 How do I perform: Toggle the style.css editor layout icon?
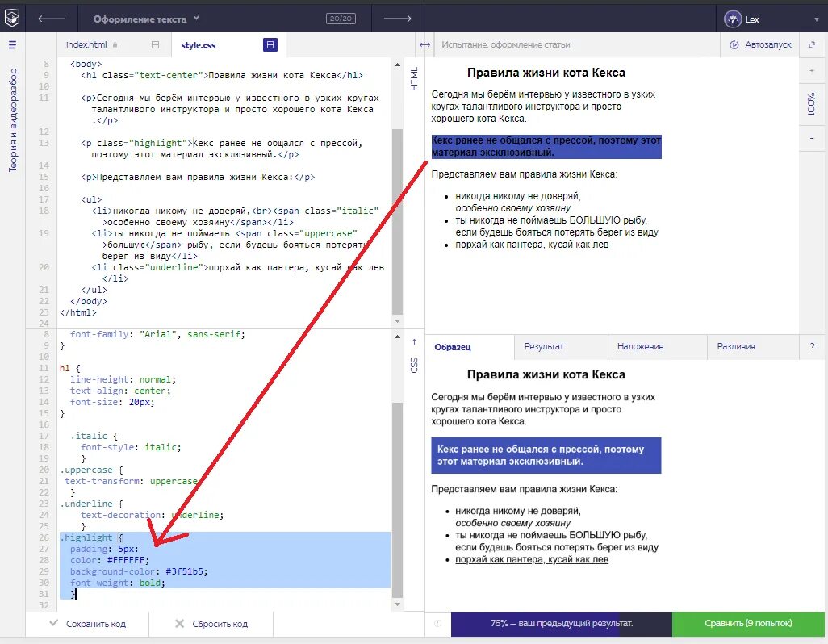[270, 45]
